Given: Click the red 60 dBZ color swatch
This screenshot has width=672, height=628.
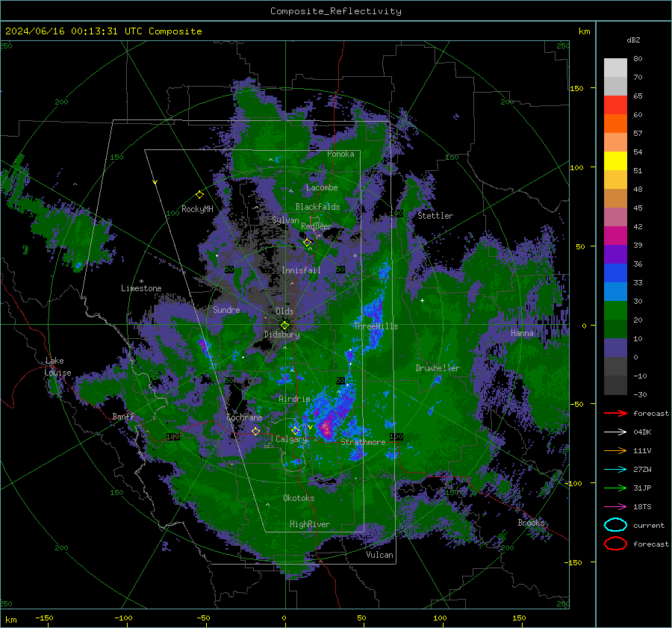Looking at the screenshot, I should point(615,105).
